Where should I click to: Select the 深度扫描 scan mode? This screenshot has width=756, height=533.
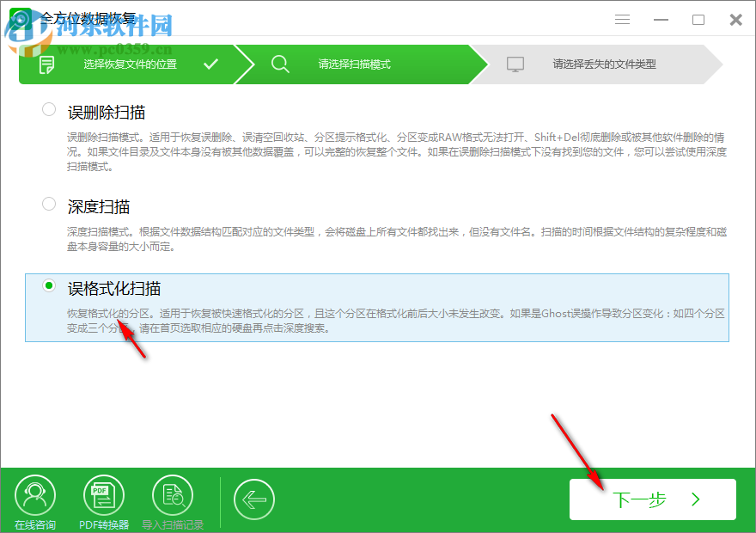click(49, 204)
